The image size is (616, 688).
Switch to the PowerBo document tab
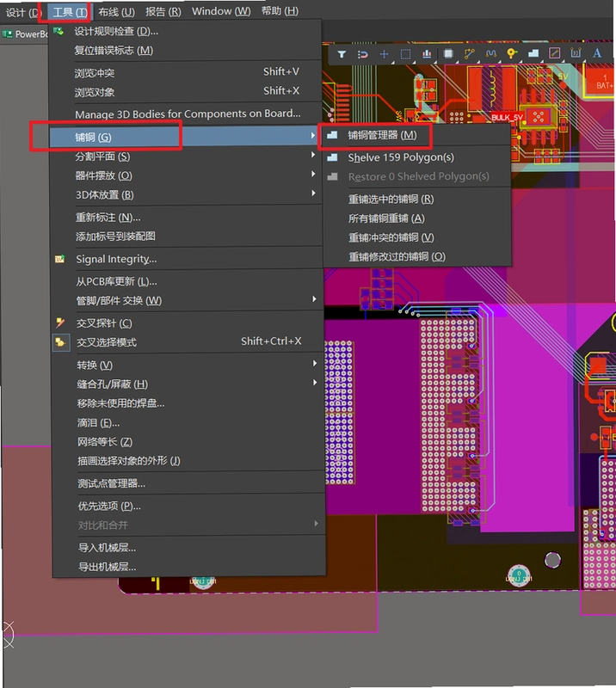pyautogui.click(x=25, y=34)
